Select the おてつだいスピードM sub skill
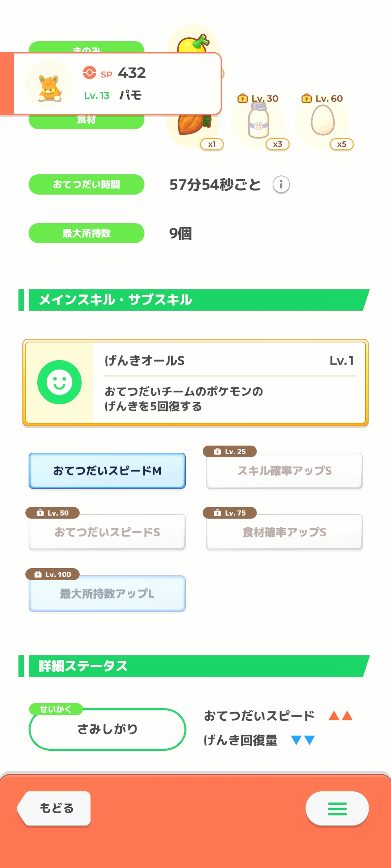Image resolution: width=391 pixels, height=868 pixels. click(x=107, y=471)
